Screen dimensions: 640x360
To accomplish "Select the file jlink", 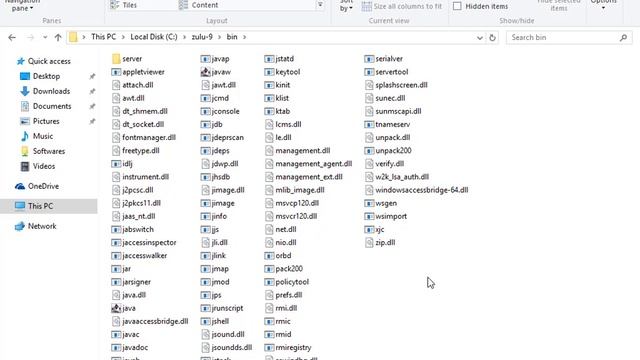I will coord(213,256).
